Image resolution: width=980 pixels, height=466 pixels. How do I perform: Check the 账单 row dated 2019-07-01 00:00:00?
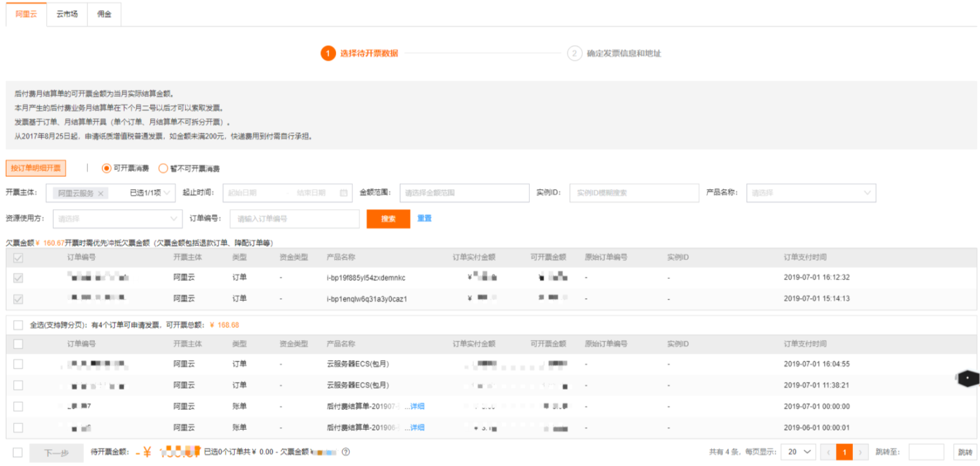pos(18,407)
